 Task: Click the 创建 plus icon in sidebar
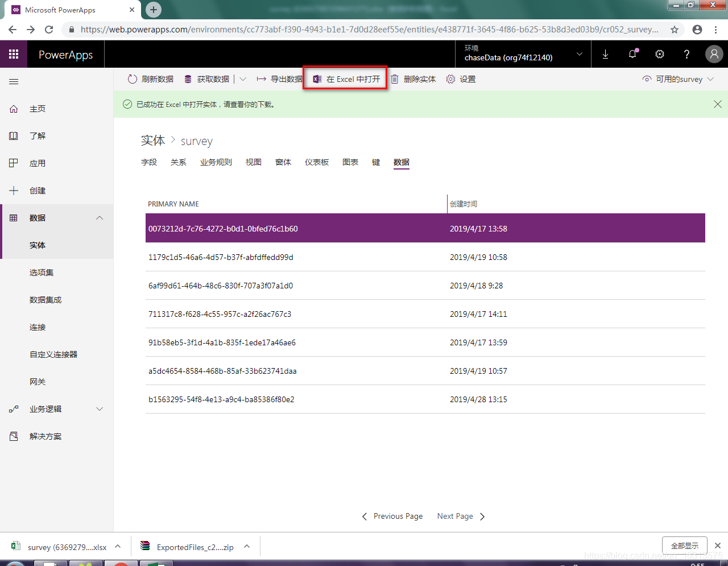click(14, 191)
